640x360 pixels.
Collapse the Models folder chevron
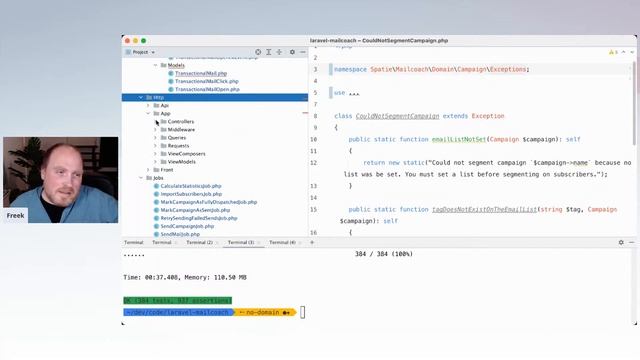click(156, 65)
